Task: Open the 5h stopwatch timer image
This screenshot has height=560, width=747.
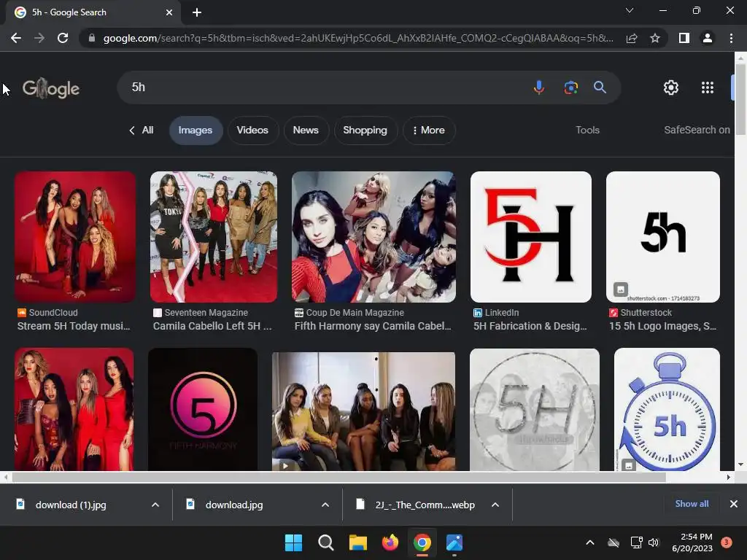Action: point(667,410)
